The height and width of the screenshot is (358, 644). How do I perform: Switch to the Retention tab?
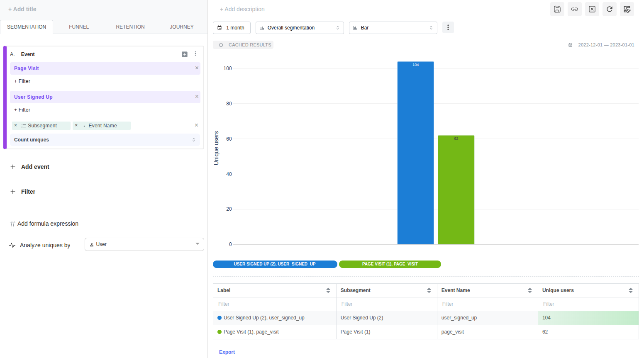(130, 27)
